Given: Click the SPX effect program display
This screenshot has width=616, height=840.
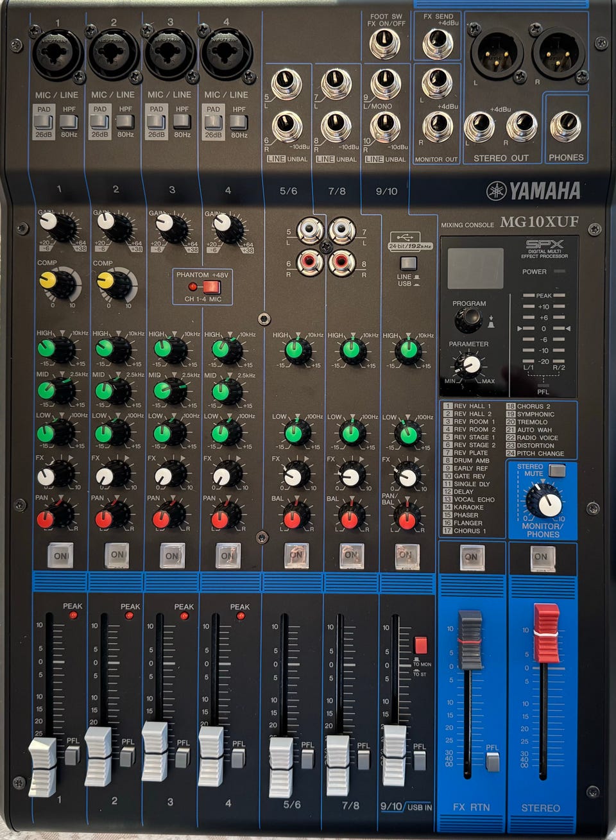Looking at the screenshot, I should coord(475,269).
